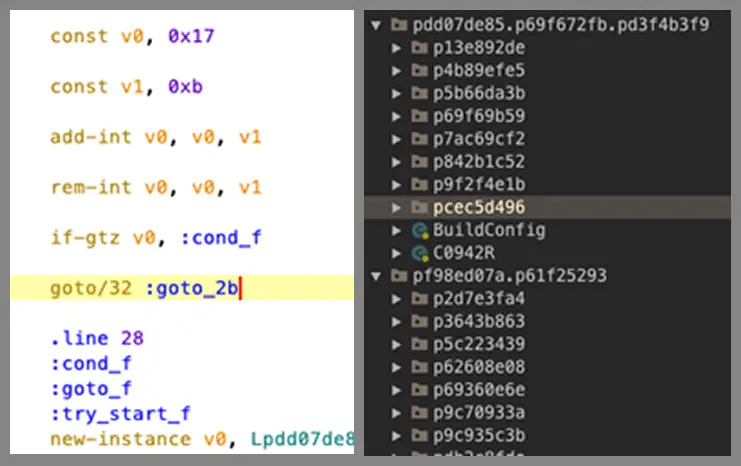741x466 pixels.
Task: Click the pcec5d496 folder icon
Action: [419, 207]
